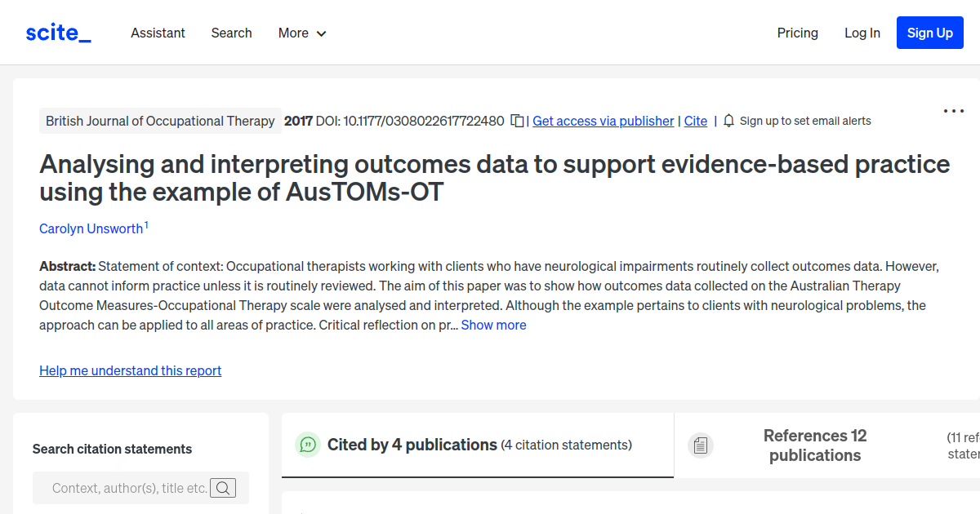The image size is (980, 514).
Task: Click the green quote icon on Cited by tab
Action: [x=307, y=445]
